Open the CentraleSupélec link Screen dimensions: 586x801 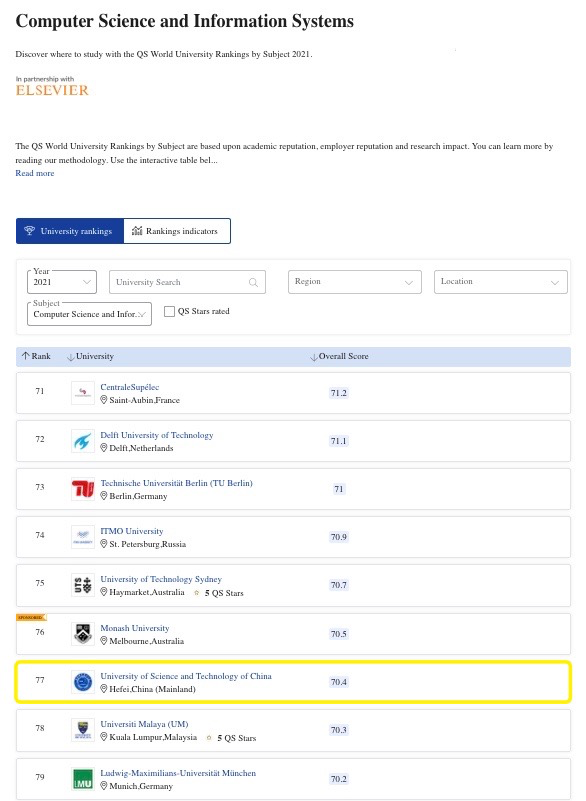pos(130,387)
